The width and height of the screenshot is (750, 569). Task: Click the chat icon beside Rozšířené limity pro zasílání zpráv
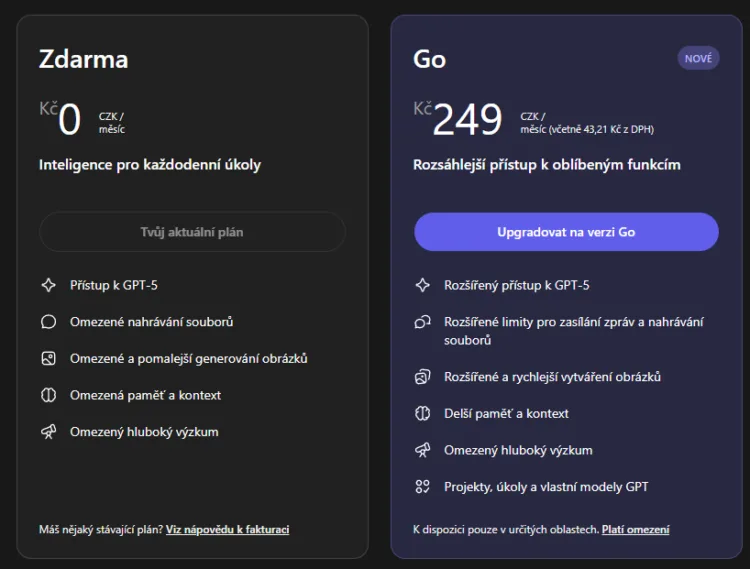pyautogui.click(x=422, y=322)
